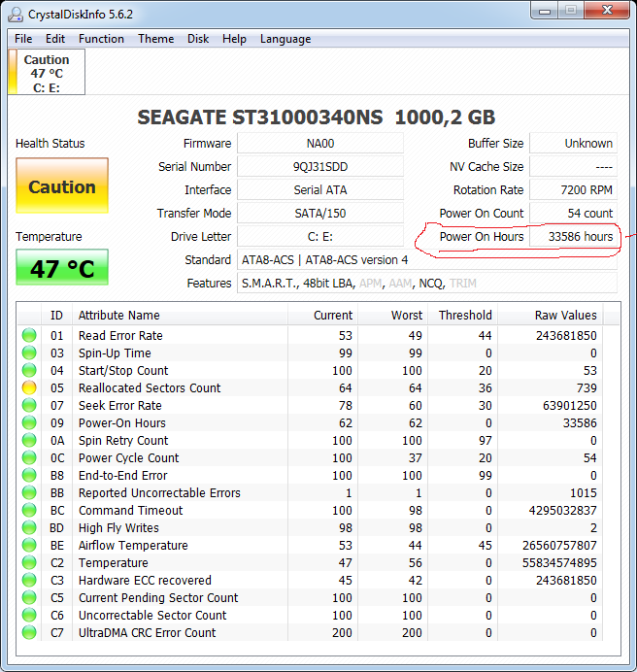Screen dimensions: 637x672
Task: Click status icon of Power-On Hours row
Action: pos(29,422)
